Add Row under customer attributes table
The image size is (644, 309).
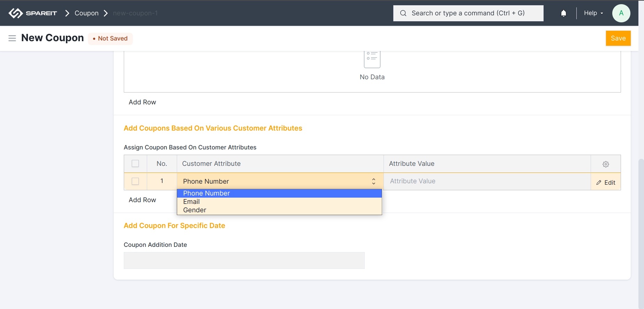pos(142,200)
